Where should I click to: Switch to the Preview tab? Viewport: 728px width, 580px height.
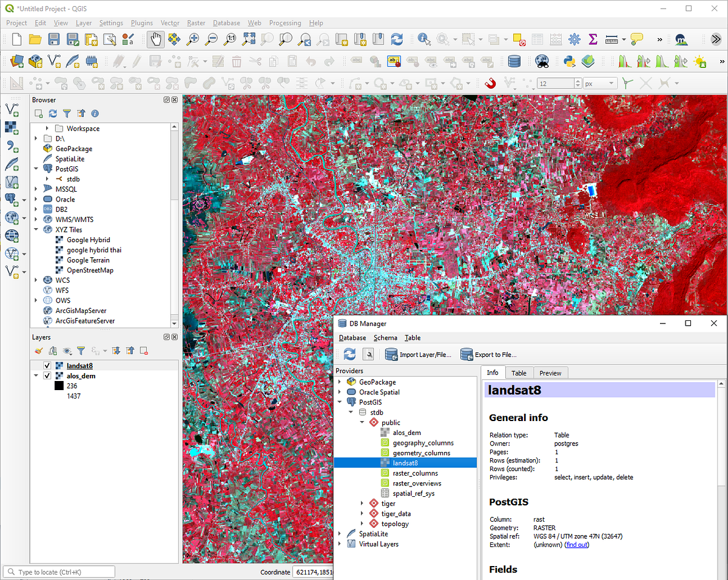[x=550, y=373]
